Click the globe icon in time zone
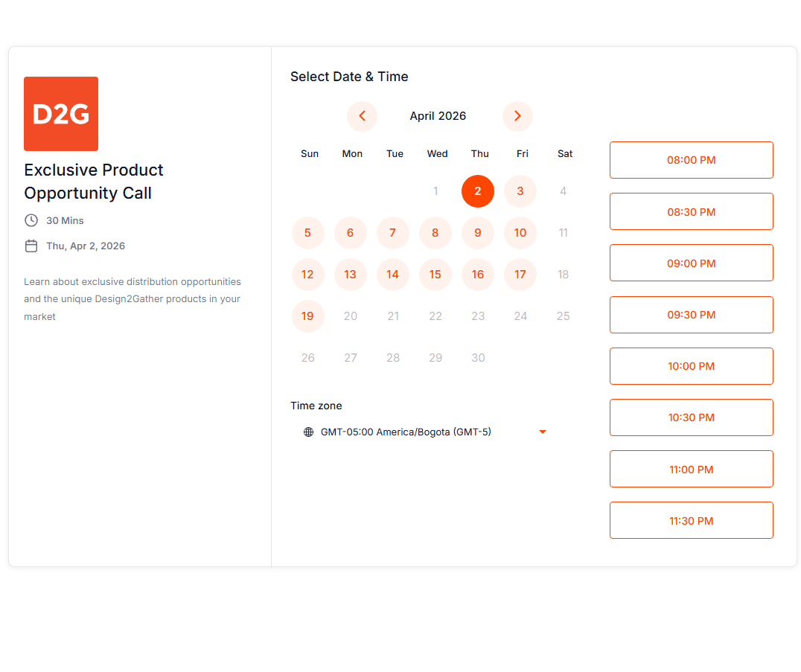 pos(308,432)
